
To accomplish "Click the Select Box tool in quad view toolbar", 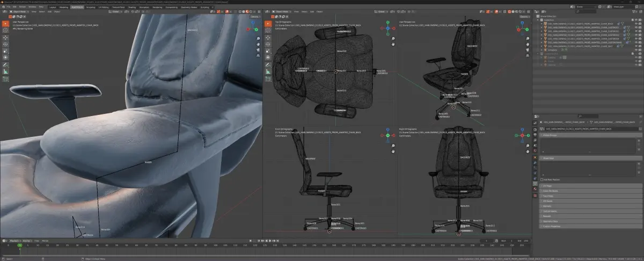I will [x=267, y=24].
